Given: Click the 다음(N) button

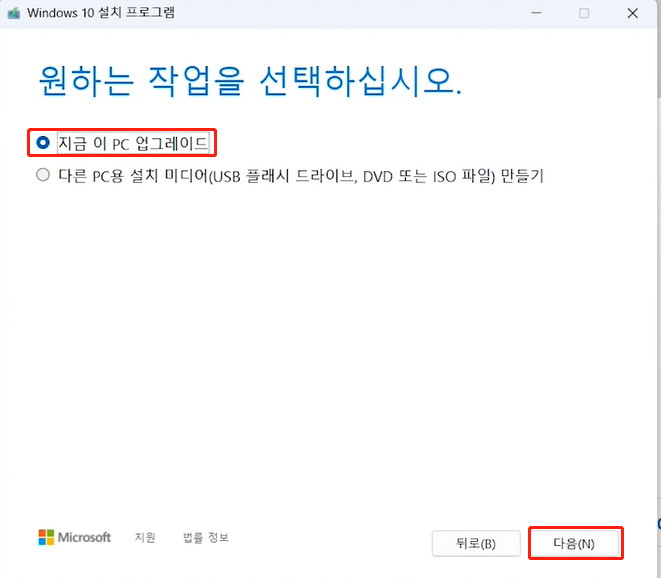Looking at the screenshot, I should tap(574, 543).
